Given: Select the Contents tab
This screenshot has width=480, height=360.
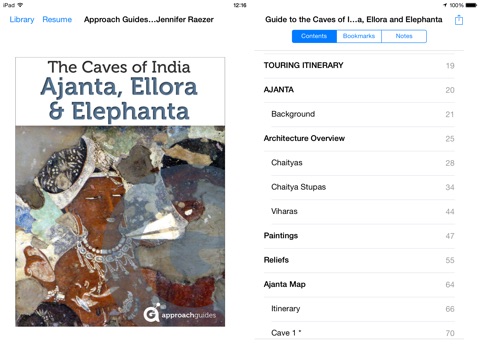Looking at the screenshot, I should pyautogui.click(x=314, y=36).
